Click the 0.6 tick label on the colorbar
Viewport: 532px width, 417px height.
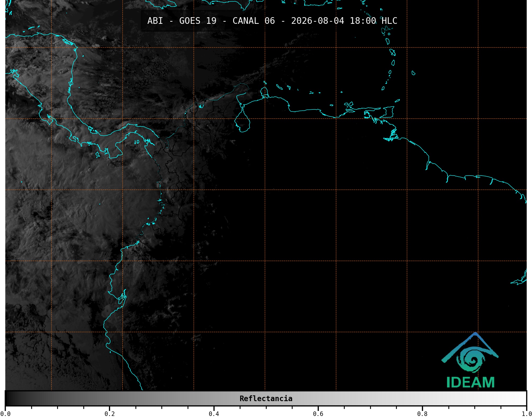click(318, 414)
